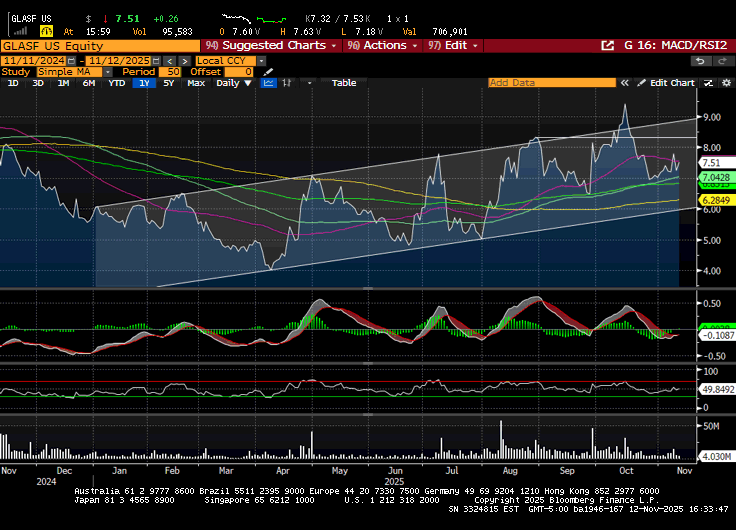Screen dimensions: 736x530
Task: Click the signal bars icon under ticker
Action: pyautogui.click(x=20, y=31)
